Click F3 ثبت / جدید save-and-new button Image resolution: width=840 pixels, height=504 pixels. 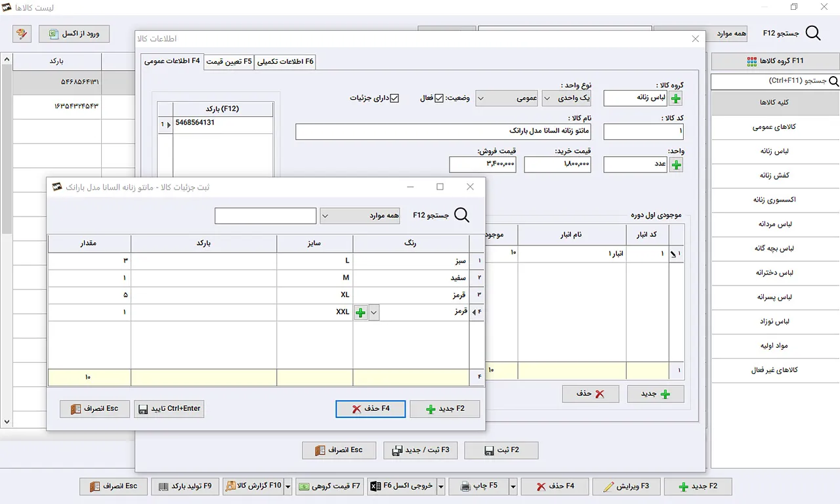pos(421,450)
